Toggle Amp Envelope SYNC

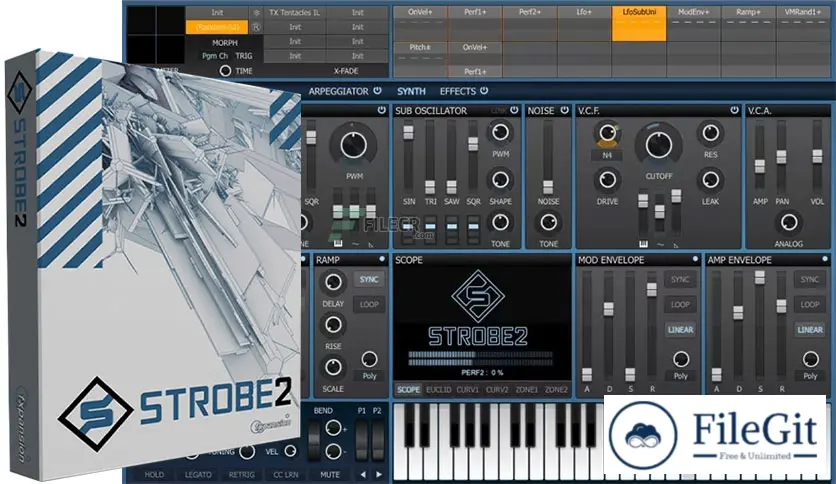click(810, 279)
